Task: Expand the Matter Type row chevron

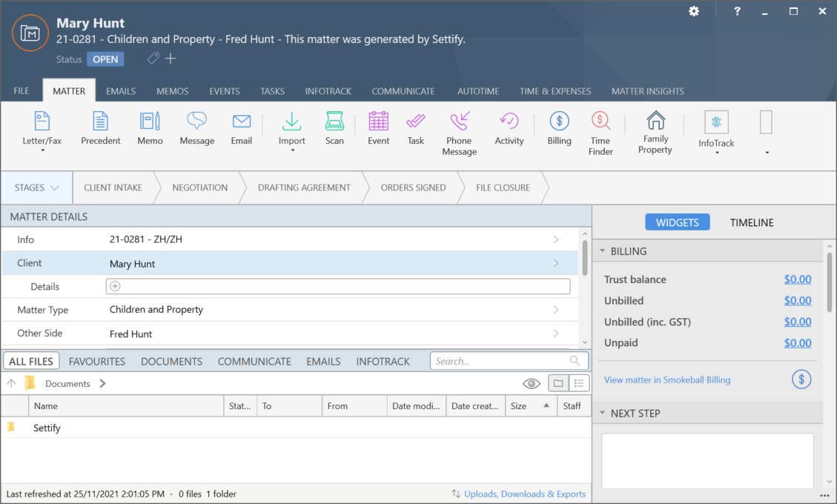Action: click(x=556, y=310)
